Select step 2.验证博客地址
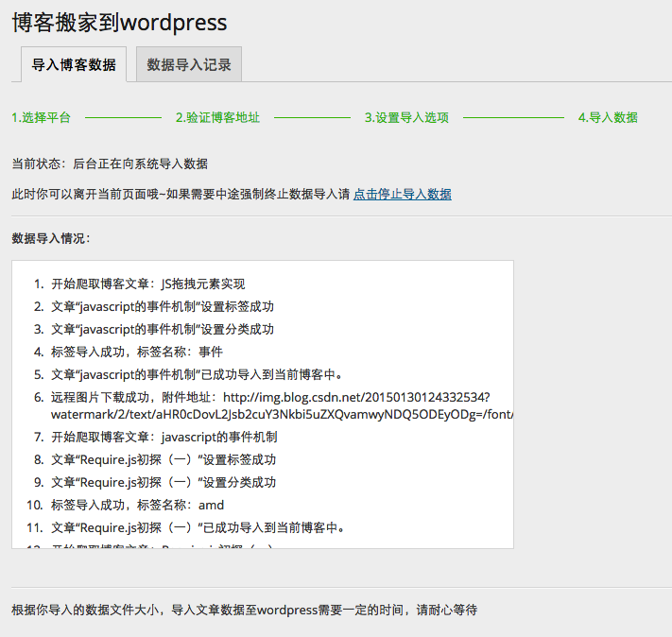Screen dimensions: 672x637 217,117
